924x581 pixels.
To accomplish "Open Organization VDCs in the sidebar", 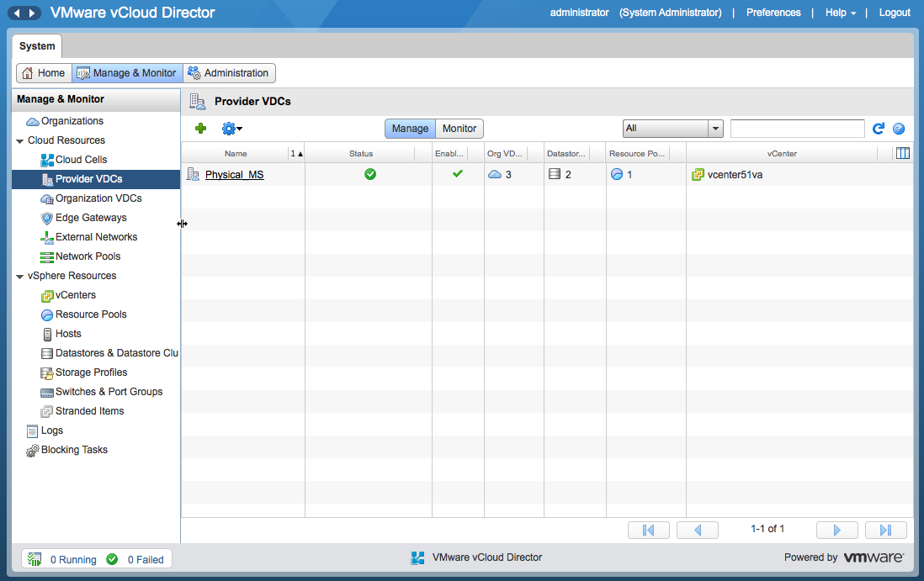I will pos(98,199).
